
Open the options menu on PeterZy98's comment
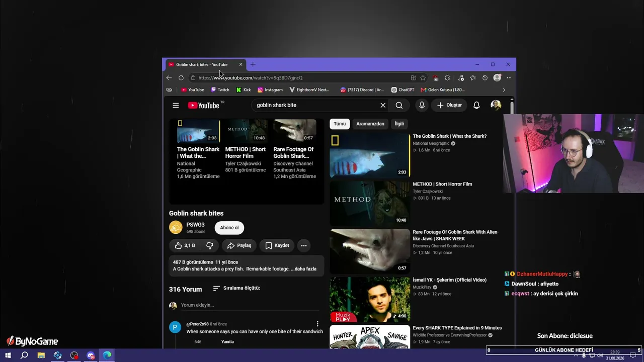click(317, 324)
